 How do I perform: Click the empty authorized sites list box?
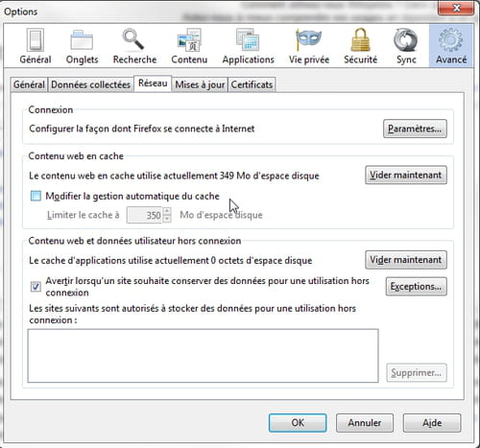[204, 356]
